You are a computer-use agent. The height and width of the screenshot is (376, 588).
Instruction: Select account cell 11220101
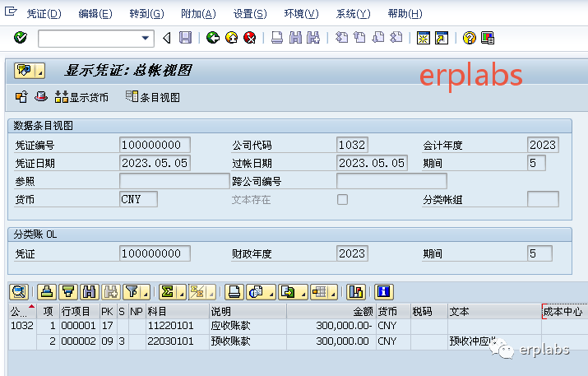pos(177,326)
